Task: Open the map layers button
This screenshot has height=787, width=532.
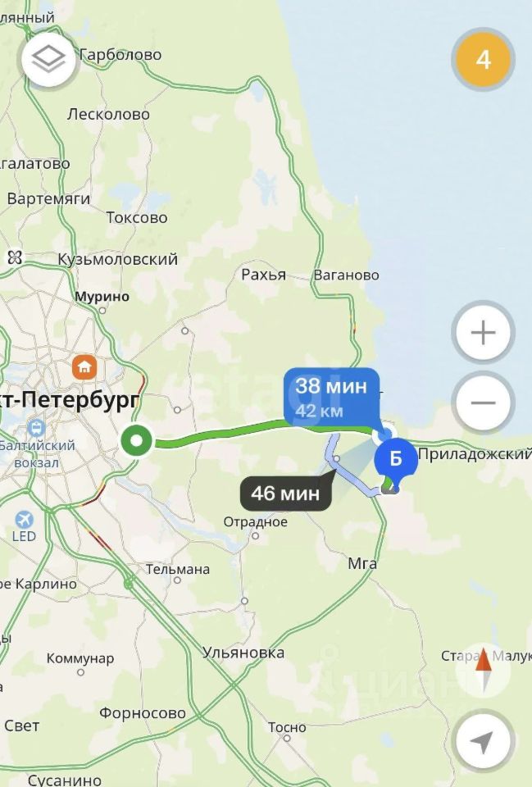Action: (48, 59)
